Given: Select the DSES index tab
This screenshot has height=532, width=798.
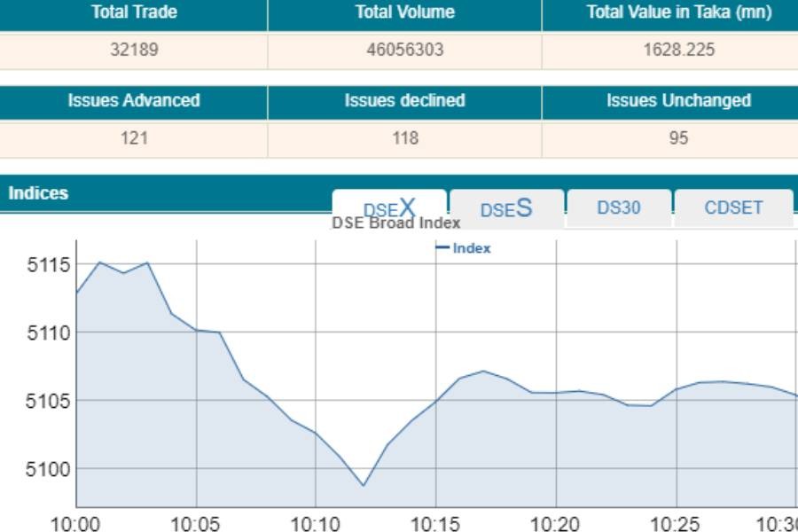Looking at the screenshot, I should tap(505, 207).
